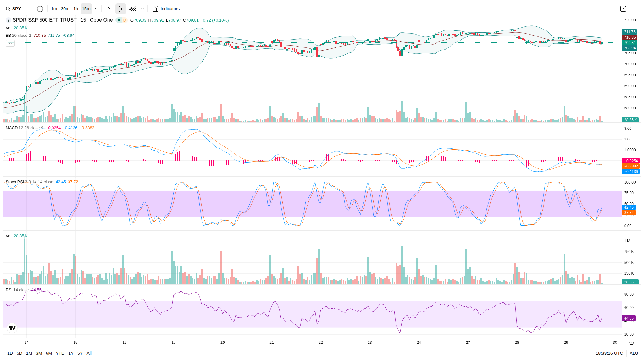This screenshot has height=362, width=644.
Task: Click the MACD indicator legend label
Action: [12, 128]
